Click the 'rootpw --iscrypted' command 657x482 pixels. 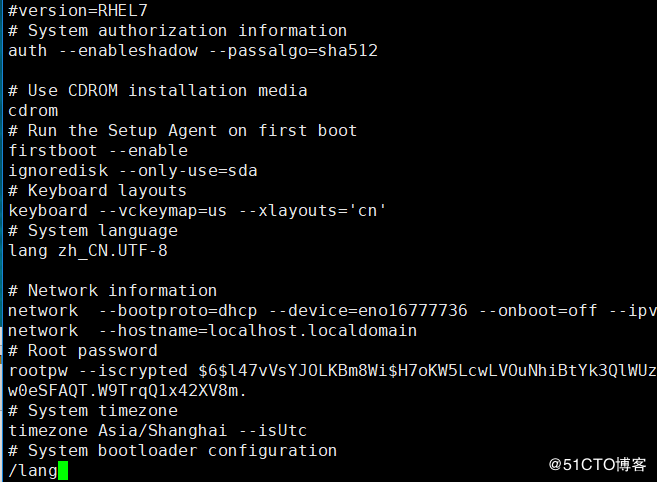point(98,371)
